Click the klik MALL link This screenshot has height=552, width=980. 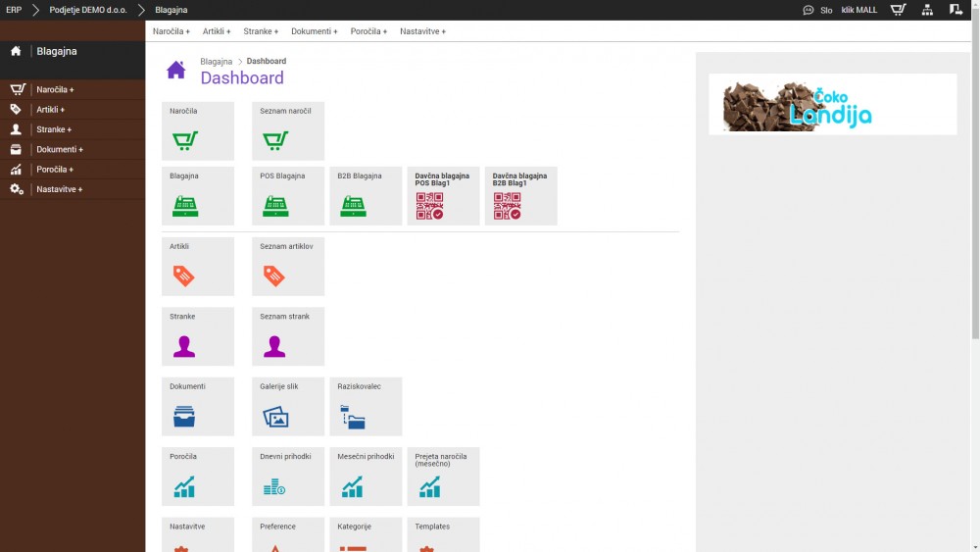click(859, 10)
